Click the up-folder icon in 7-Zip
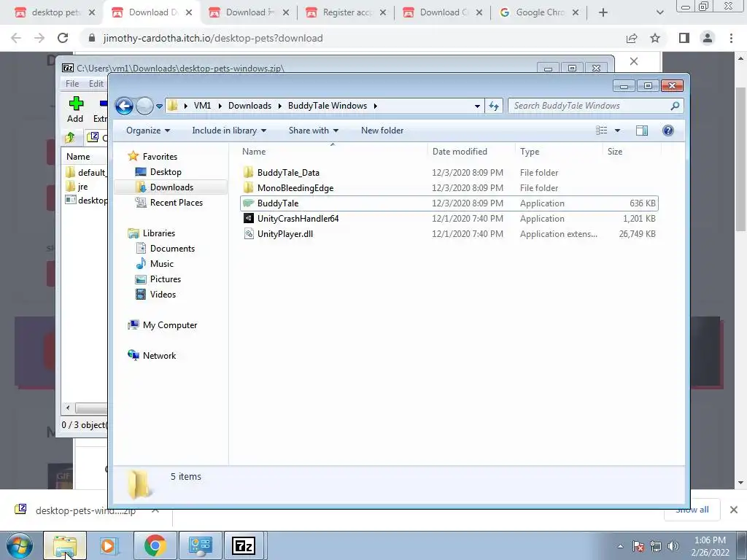The width and height of the screenshot is (747, 560). coord(70,138)
